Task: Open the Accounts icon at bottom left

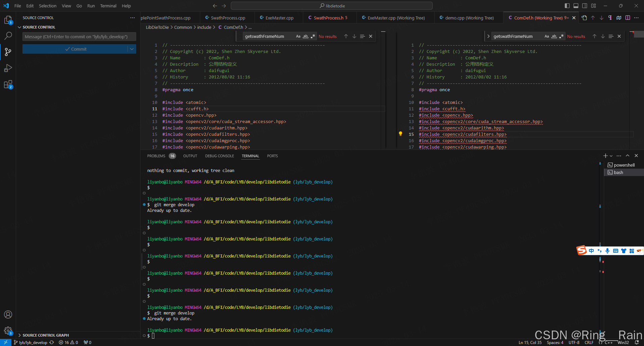Action: (x=8, y=314)
